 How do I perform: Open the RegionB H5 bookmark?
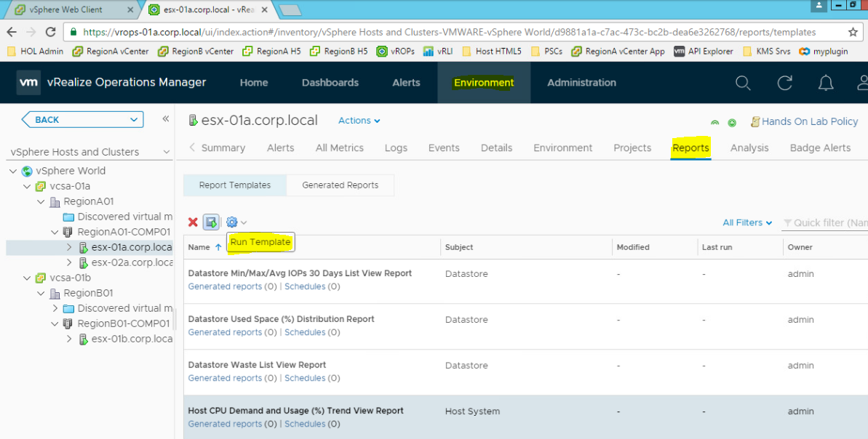point(339,52)
